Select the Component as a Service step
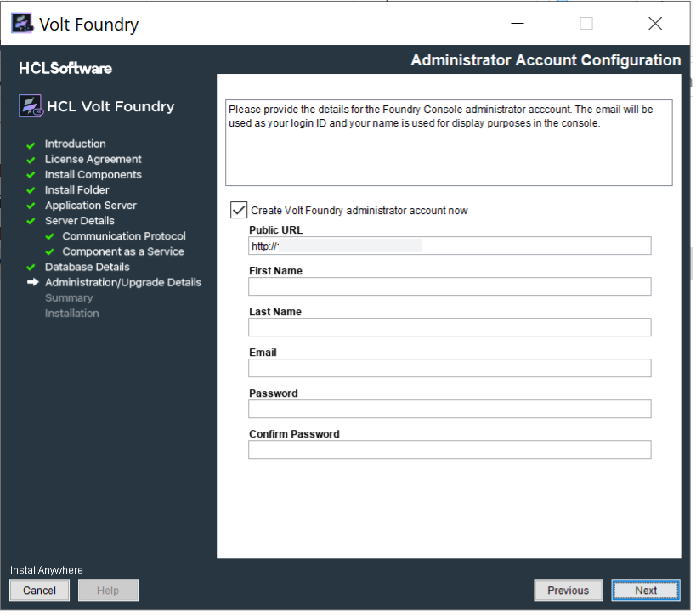 pos(122,251)
